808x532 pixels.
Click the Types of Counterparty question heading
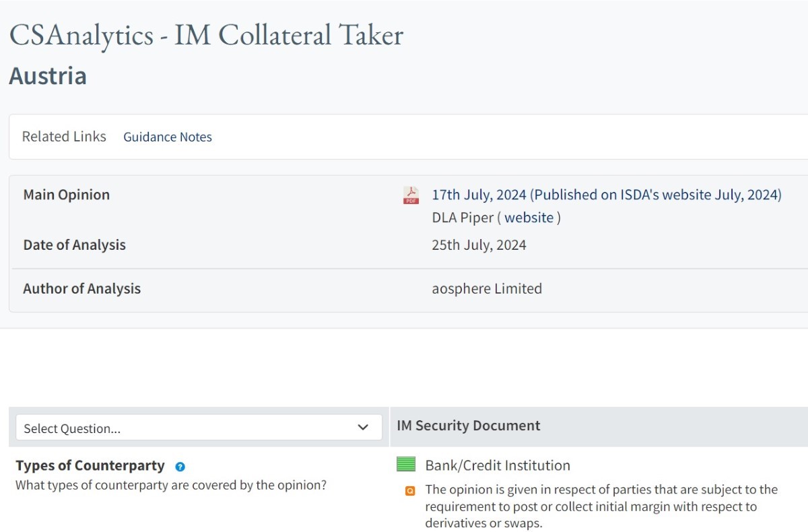(90, 465)
